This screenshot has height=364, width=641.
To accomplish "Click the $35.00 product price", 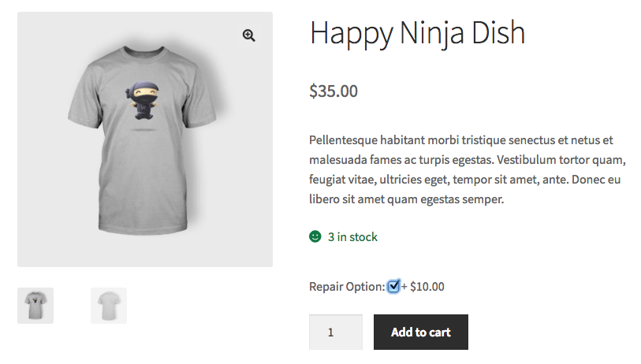I will [334, 91].
